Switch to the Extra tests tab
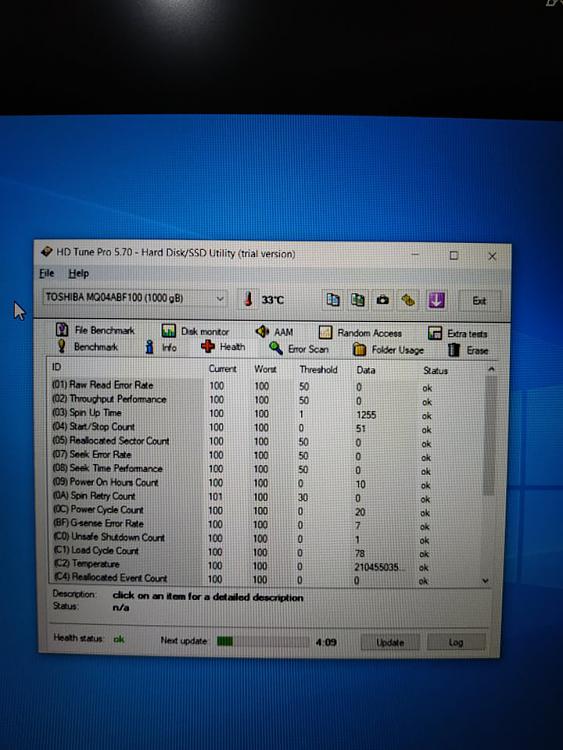The height and width of the screenshot is (750, 563). click(x=458, y=333)
